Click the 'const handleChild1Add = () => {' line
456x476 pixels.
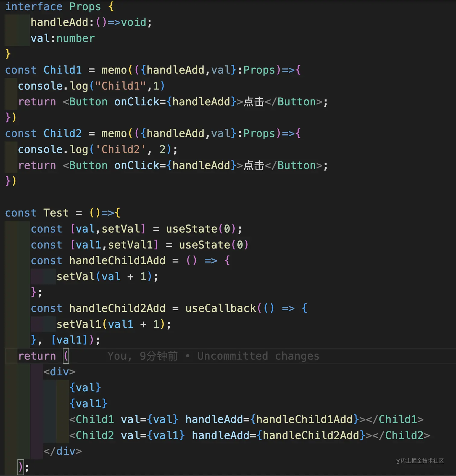130,261
